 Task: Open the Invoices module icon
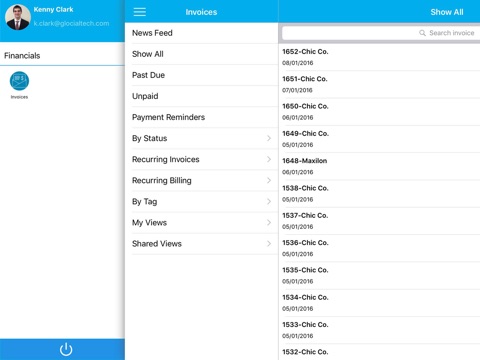click(19, 81)
